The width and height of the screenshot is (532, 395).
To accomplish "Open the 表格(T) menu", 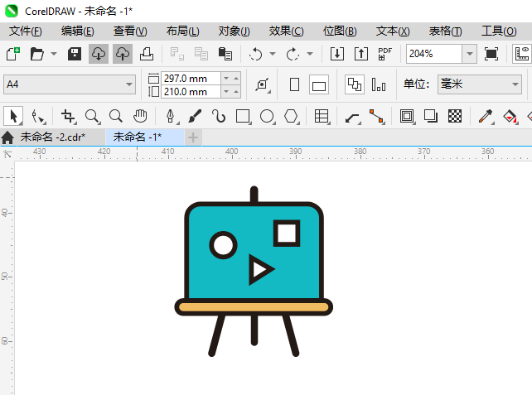I will pyautogui.click(x=446, y=31).
